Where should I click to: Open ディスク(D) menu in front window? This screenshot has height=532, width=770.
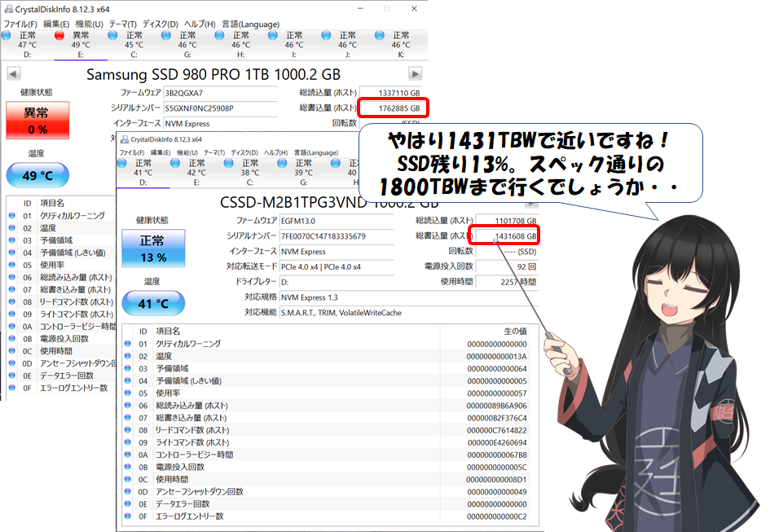tap(244, 153)
